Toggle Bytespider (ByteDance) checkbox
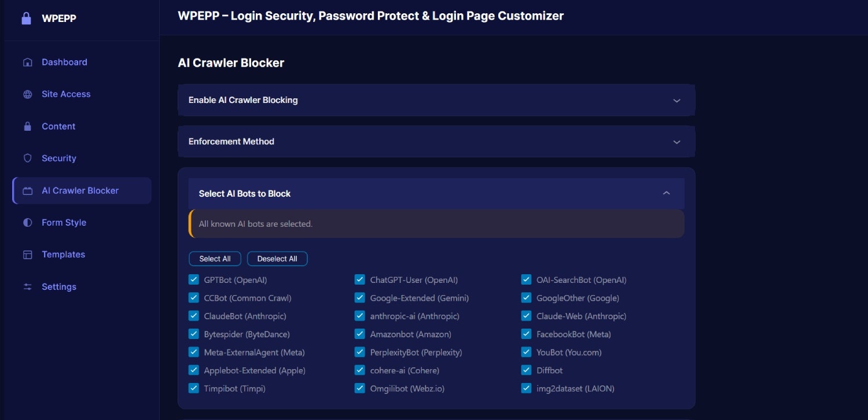Image resolution: width=868 pixels, height=420 pixels. [194, 334]
